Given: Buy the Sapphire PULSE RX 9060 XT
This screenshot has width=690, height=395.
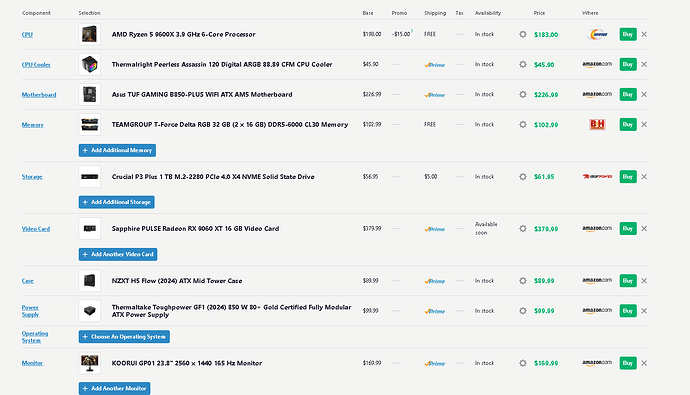Looking at the screenshot, I should coord(628,229).
